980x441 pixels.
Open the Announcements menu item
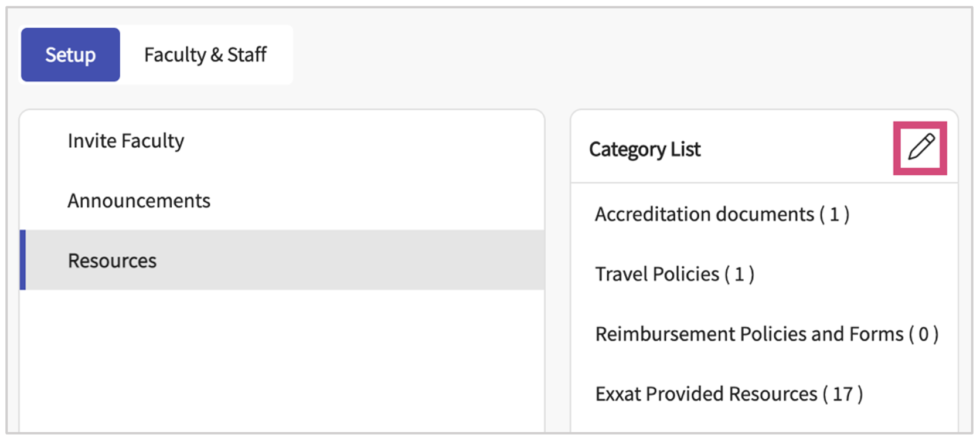click(139, 201)
